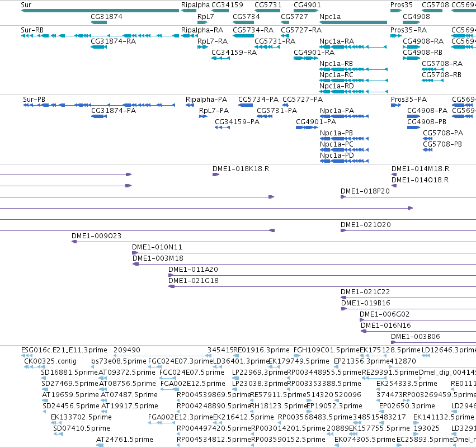The height and width of the screenshot is (448, 476).
Task: Select the Npc1a-PD protein label
Action: click(337, 155)
